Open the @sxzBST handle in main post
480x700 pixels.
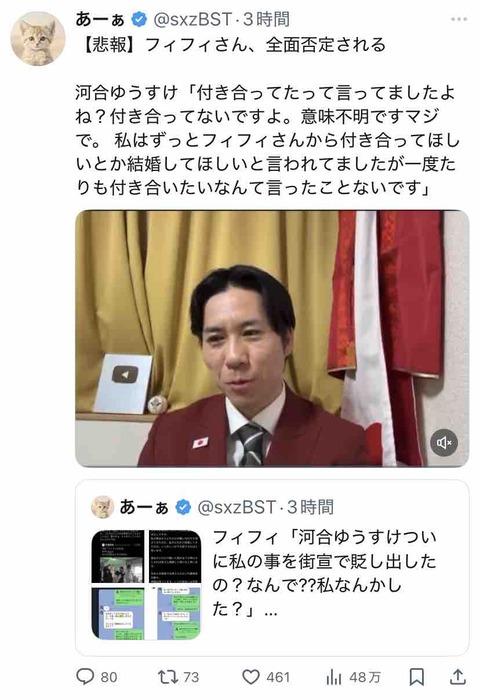[x=193, y=20]
